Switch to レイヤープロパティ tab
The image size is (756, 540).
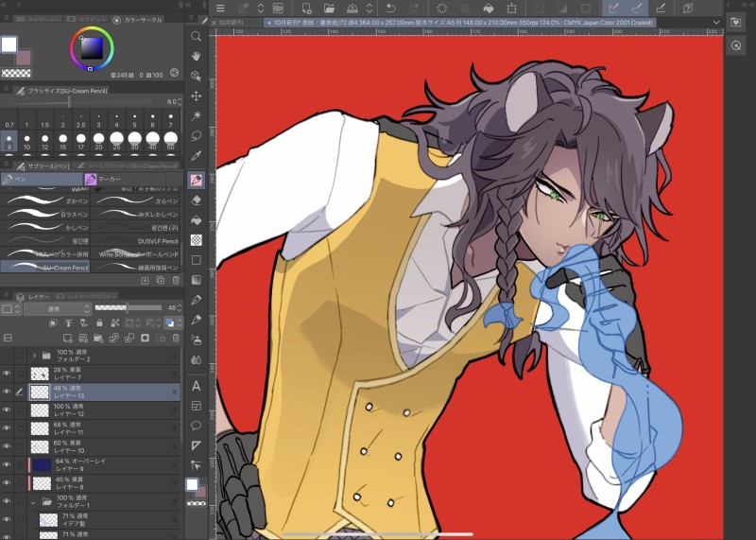pyautogui.click(x=87, y=296)
